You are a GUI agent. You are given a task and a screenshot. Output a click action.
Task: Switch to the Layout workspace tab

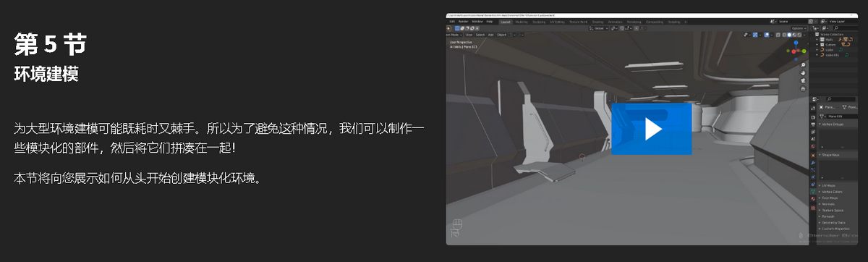click(505, 22)
